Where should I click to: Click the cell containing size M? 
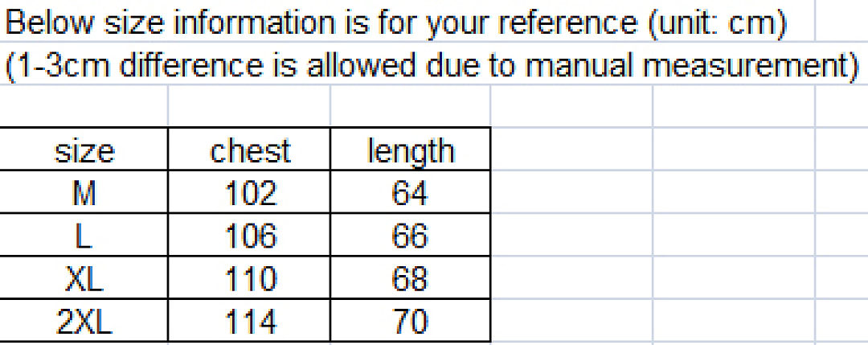click(x=84, y=191)
